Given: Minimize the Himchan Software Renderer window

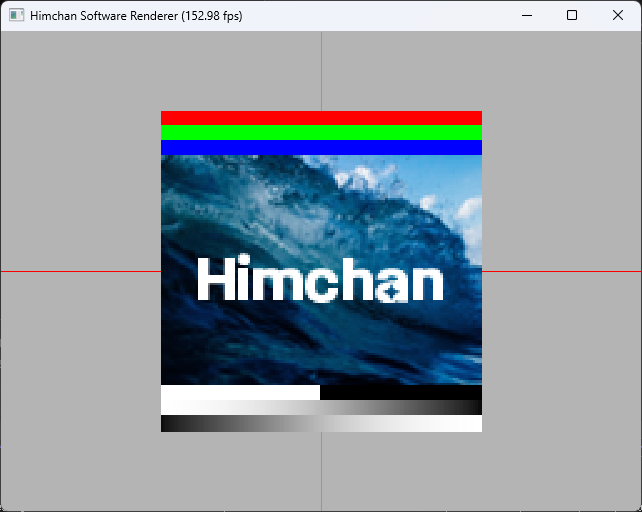Looking at the screenshot, I should pyautogui.click(x=525, y=15).
